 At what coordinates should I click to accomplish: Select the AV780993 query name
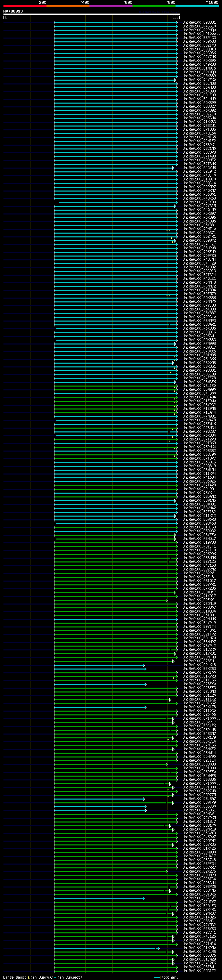coord(13,11)
